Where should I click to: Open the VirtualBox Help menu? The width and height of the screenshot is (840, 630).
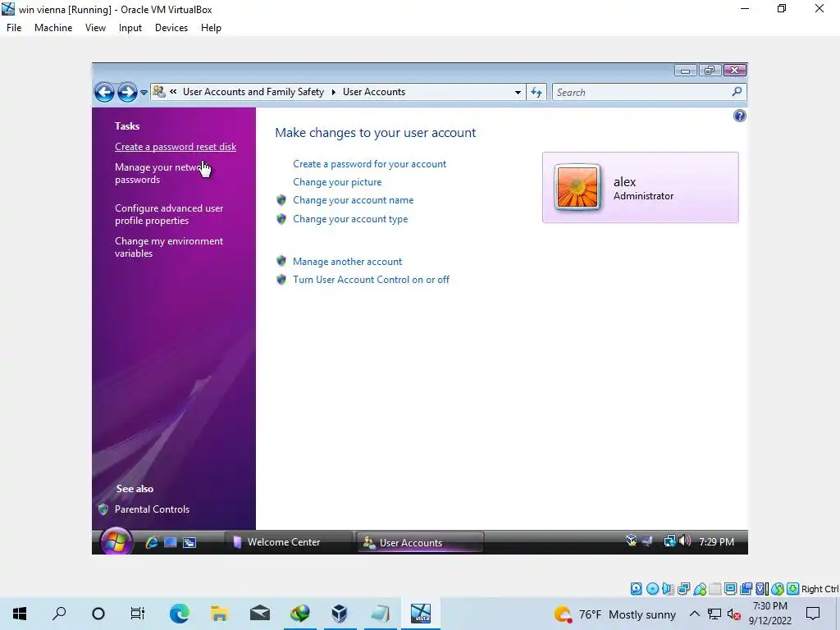pos(211,28)
